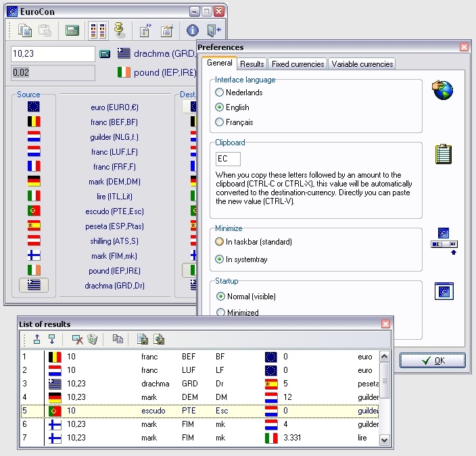This screenshot has width=476, height=456.
Task: Copy result with EuroCon toolbar copy icon
Action: point(24,30)
